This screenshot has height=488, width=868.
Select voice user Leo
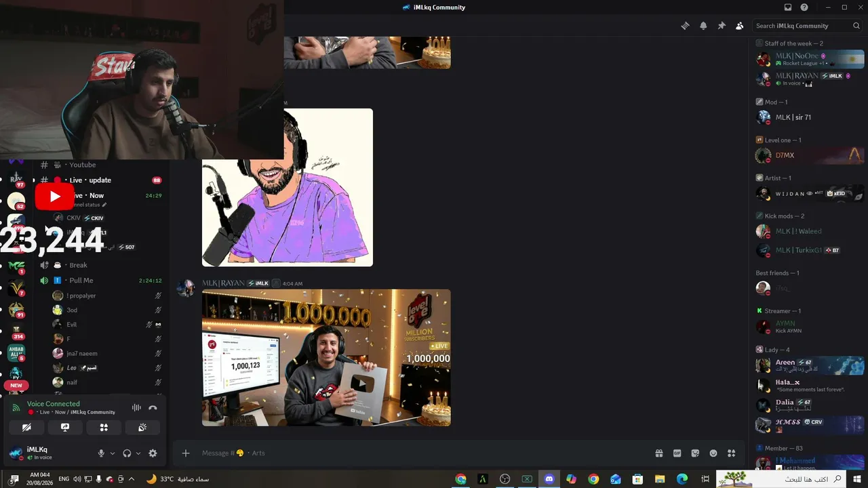[106, 368]
